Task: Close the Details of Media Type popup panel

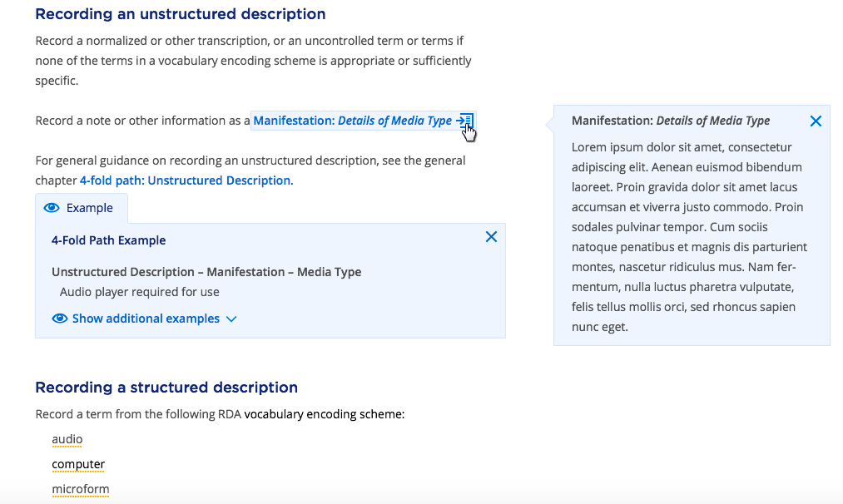Action: (816, 121)
